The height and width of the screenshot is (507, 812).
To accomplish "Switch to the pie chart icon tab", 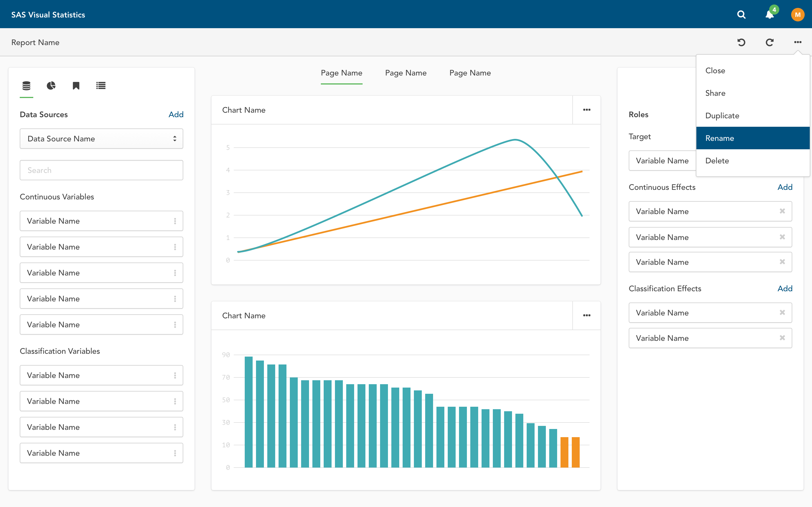I will pos(51,86).
